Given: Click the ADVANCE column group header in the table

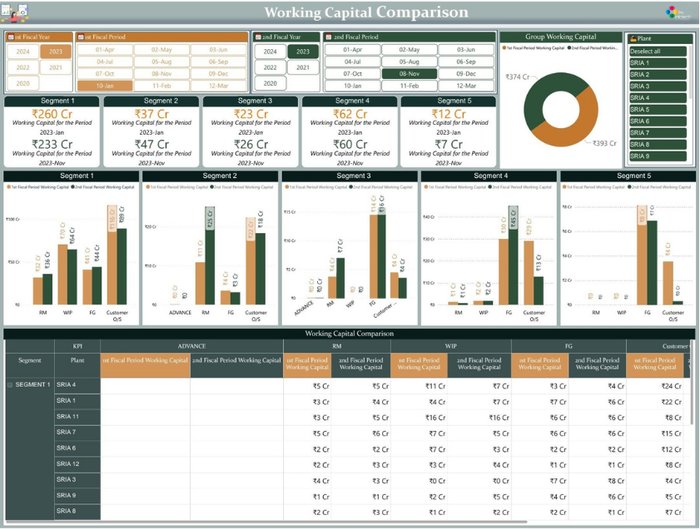Looking at the screenshot, I should tap(192, 346).
